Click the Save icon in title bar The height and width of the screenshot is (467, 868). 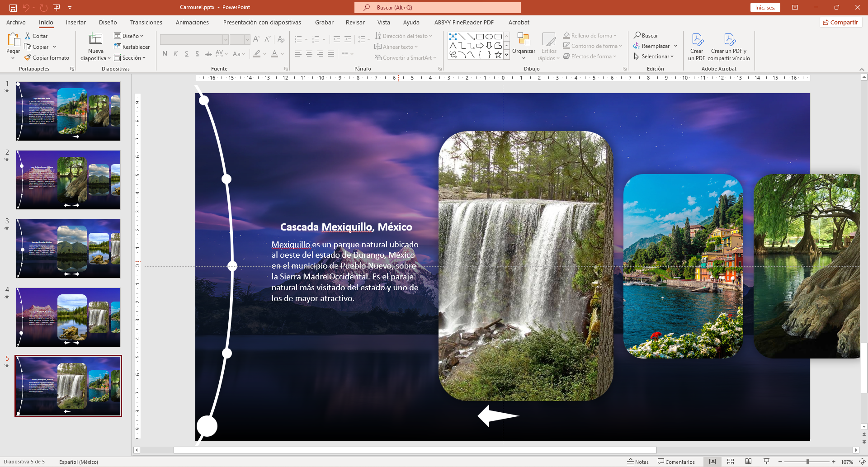coord(13,8)
